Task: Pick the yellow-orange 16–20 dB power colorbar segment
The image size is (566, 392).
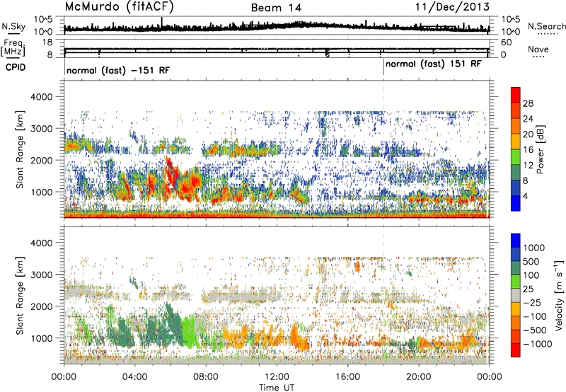Action: click(516, 142)
